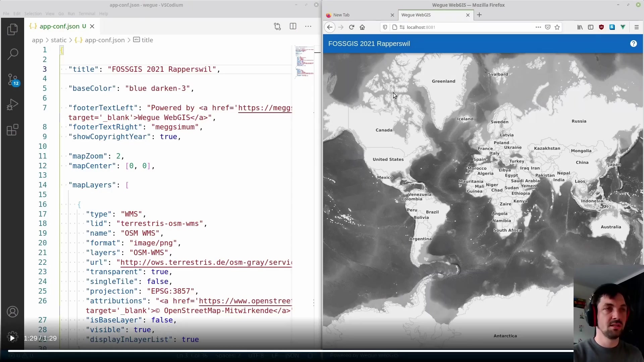Open the Search view in VSCodium

12,54
